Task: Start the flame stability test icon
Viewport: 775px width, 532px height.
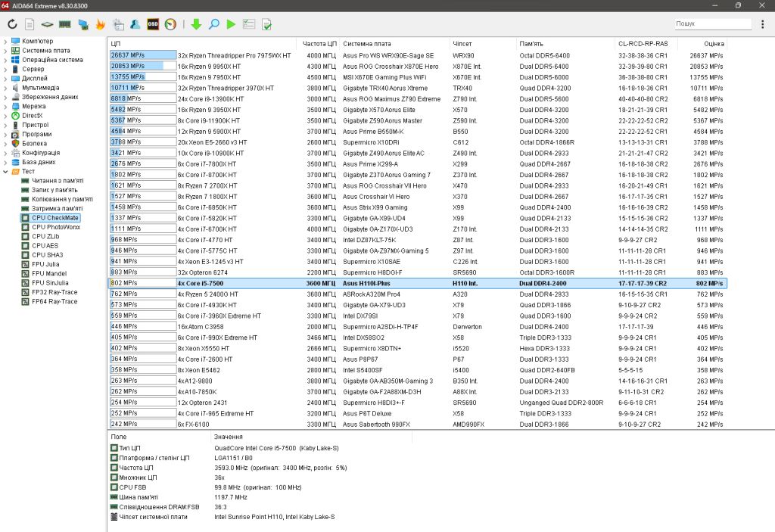Action: click(101, 24)
